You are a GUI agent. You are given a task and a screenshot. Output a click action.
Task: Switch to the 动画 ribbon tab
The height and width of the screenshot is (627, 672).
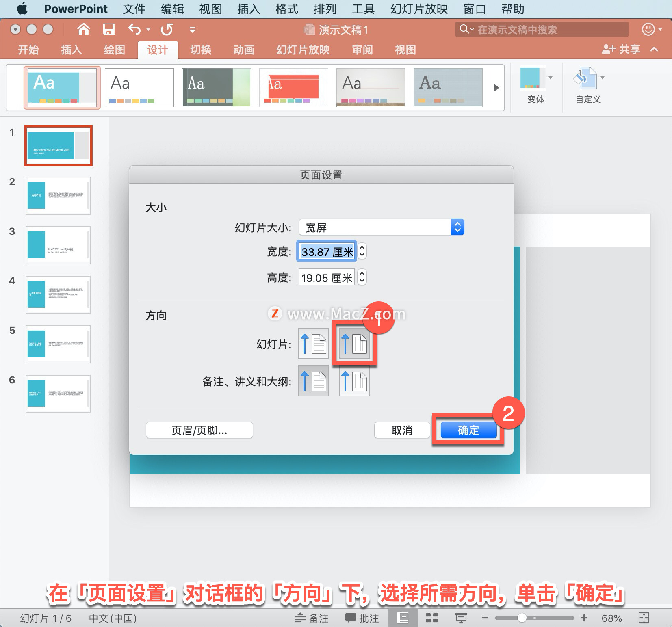[244, 50]
